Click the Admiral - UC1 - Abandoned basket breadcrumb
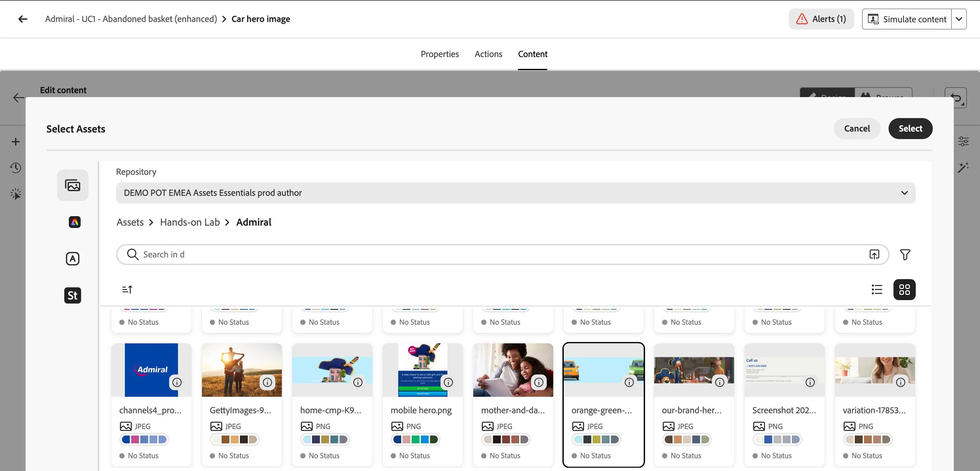This screenshot has height=471, width=980. click(x=131, y=19)
